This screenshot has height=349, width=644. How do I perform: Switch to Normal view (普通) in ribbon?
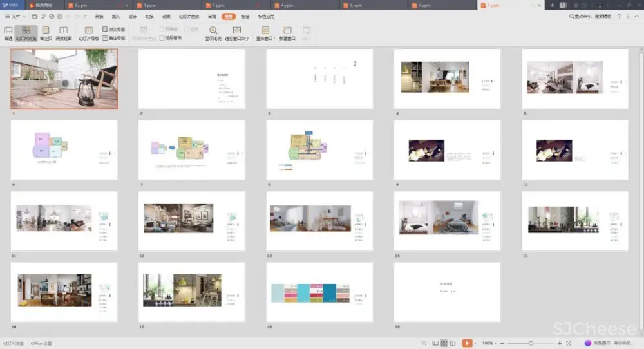pyautogui.click(x=8, y=30)
